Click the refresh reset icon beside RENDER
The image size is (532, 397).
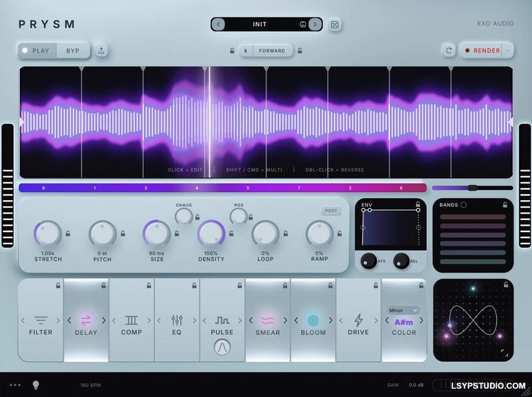click(448, 51)
